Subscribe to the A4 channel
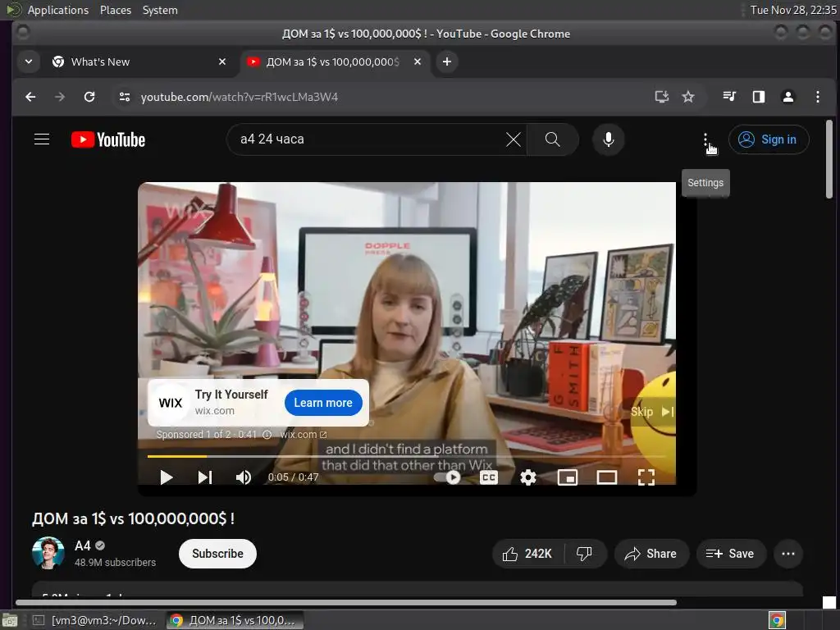 pos(217,554)
